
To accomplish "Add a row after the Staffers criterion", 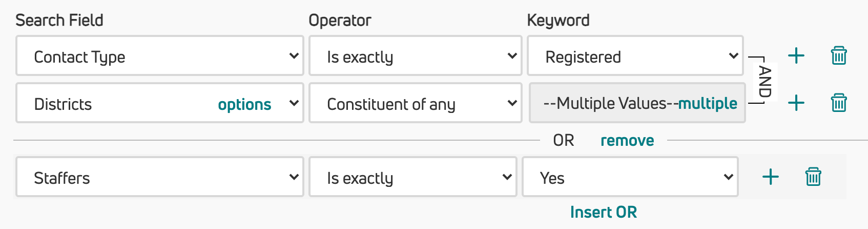I will [771, 177].
